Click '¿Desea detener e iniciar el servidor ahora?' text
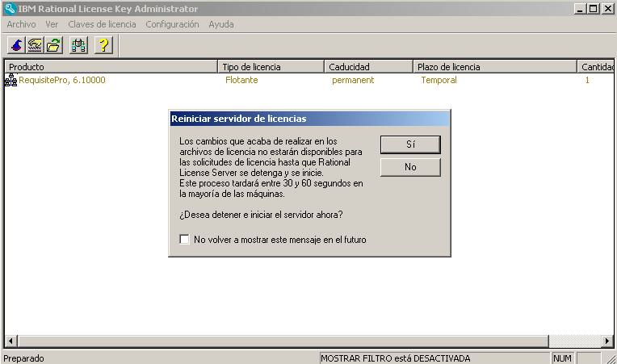Viewport: 617px width, 364px height. tap(261, 215)
